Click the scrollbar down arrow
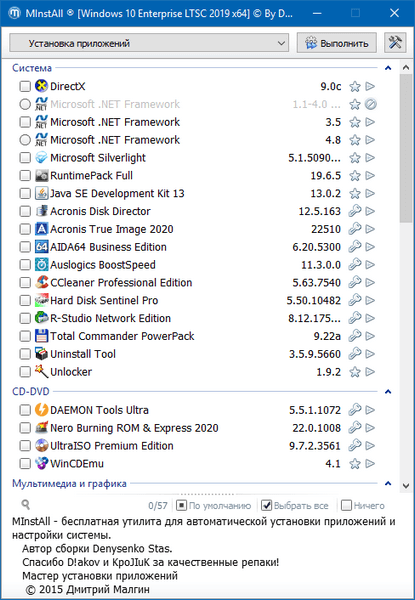This screenshot has width=415, height=600. tap(406, 486)
